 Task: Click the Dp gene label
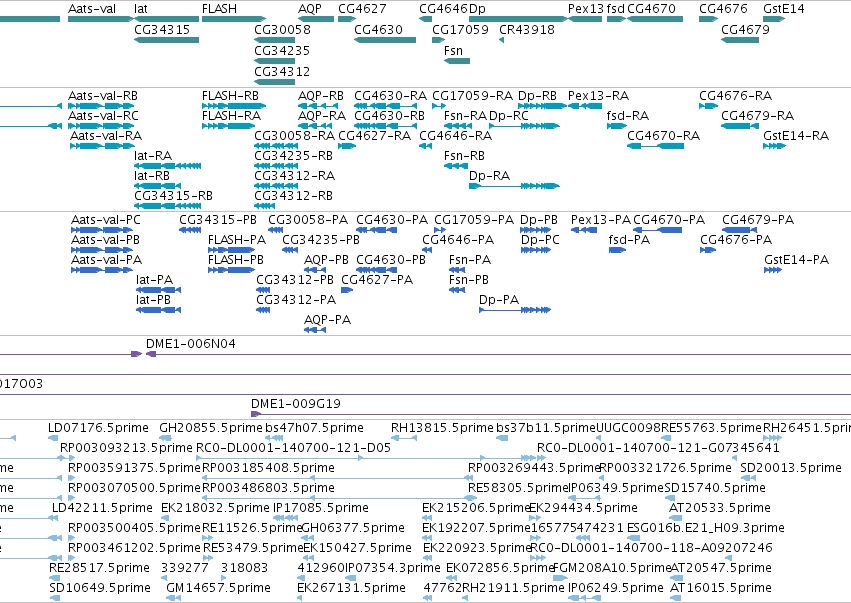coord(477,9)
